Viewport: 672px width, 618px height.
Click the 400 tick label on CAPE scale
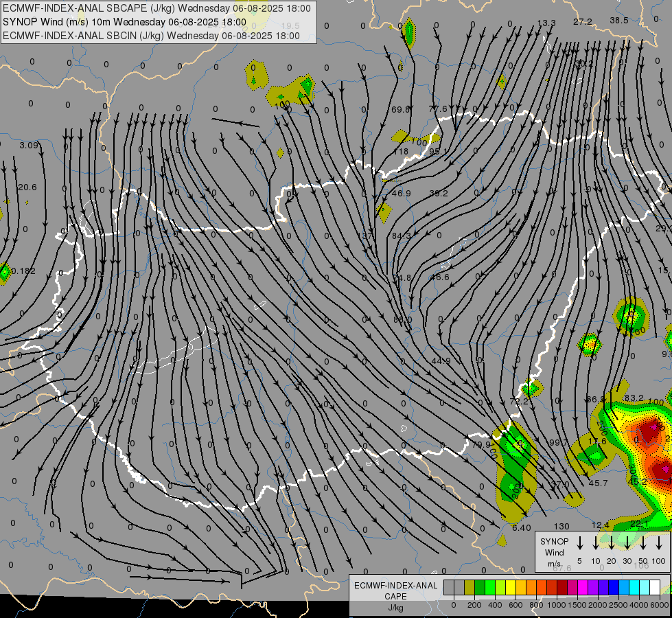pyautogui.click(x=495, y=605)
